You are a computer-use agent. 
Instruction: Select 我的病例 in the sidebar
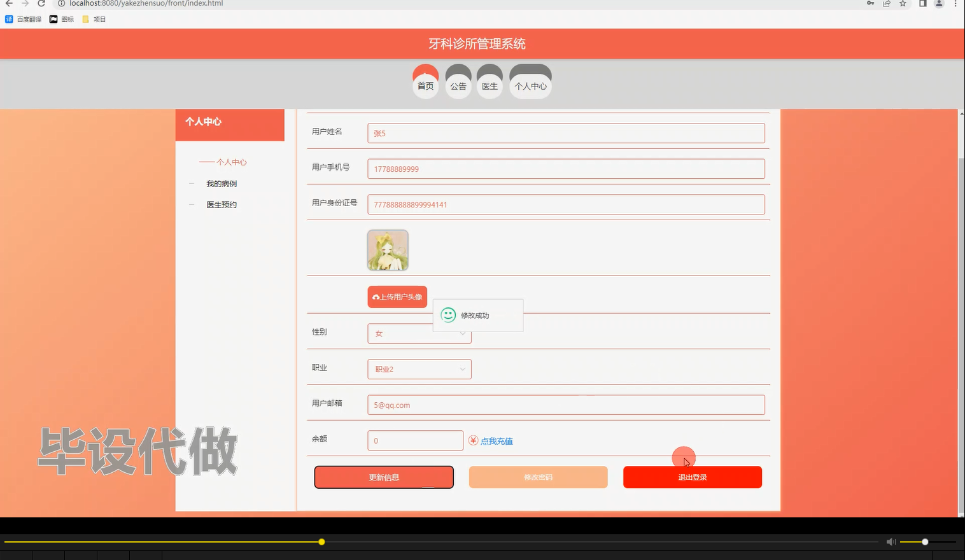click(221, 183)
